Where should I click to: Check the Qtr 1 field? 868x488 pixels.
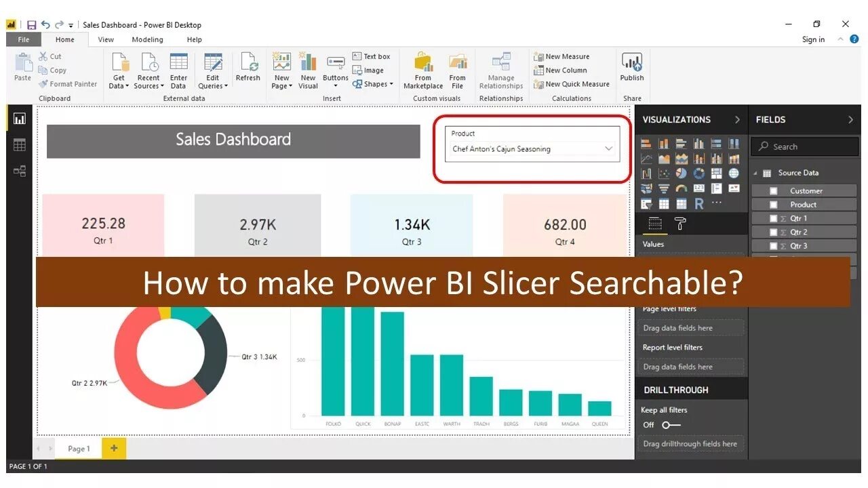click(x=773, y=218)
